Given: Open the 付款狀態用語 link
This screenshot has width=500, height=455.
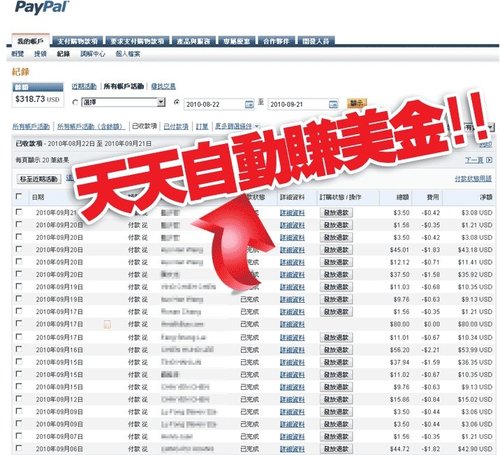Looking at the screenshot, I should coord(473,179).
